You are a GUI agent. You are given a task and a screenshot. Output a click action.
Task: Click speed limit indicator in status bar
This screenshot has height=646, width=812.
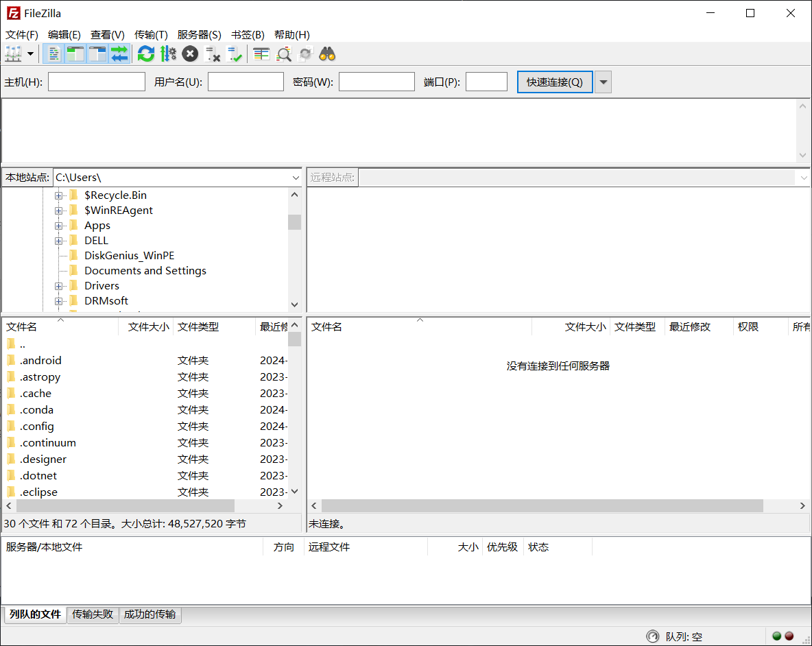point(652,636)
